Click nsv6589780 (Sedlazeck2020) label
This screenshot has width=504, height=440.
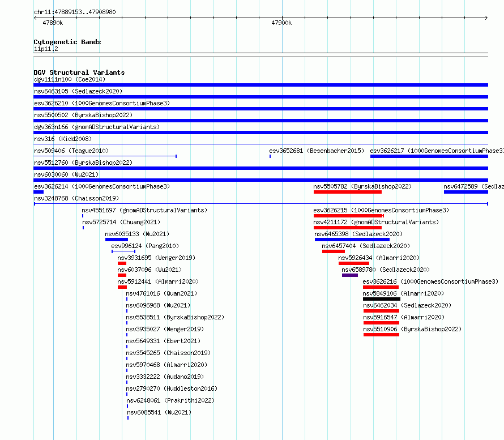pos(386,270)
